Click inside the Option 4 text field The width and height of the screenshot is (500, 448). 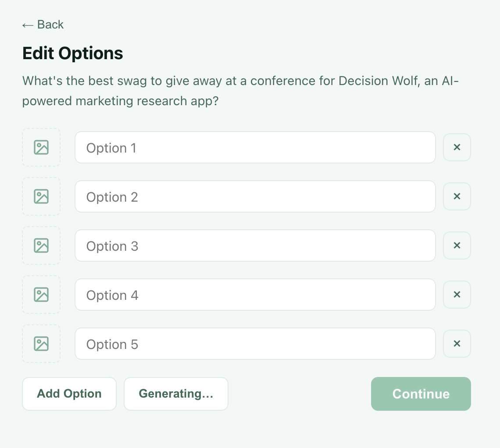click(255, 295)
